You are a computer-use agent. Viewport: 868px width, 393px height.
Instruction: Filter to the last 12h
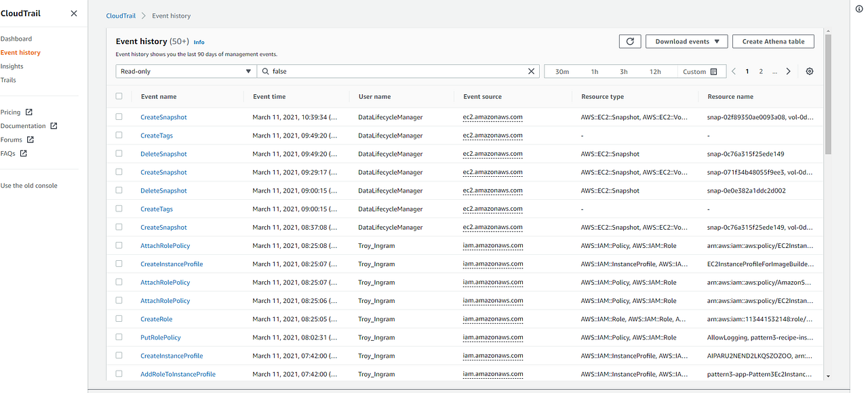[x=655, y=71]
